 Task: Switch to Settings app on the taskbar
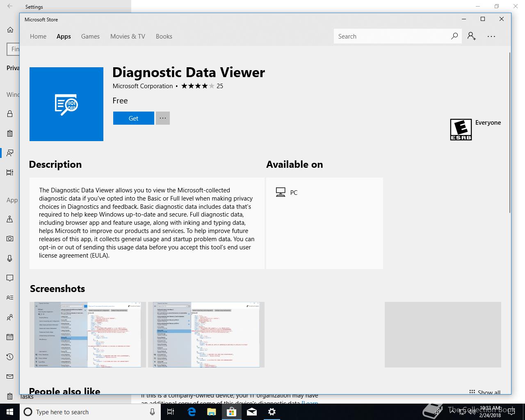[272, 412]
